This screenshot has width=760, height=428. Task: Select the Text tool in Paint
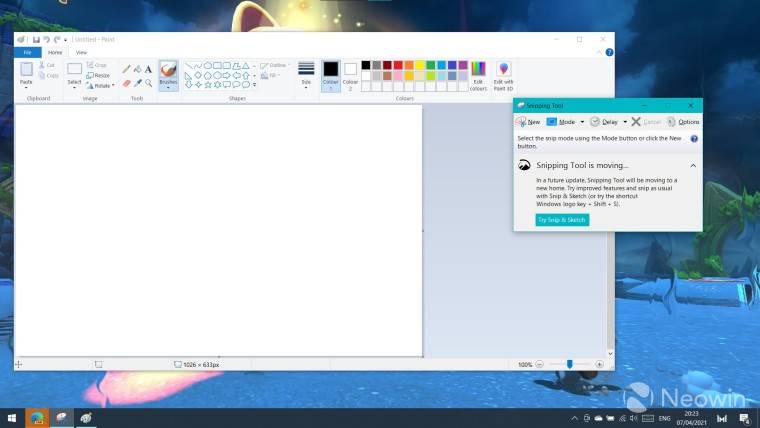(148, 69)
